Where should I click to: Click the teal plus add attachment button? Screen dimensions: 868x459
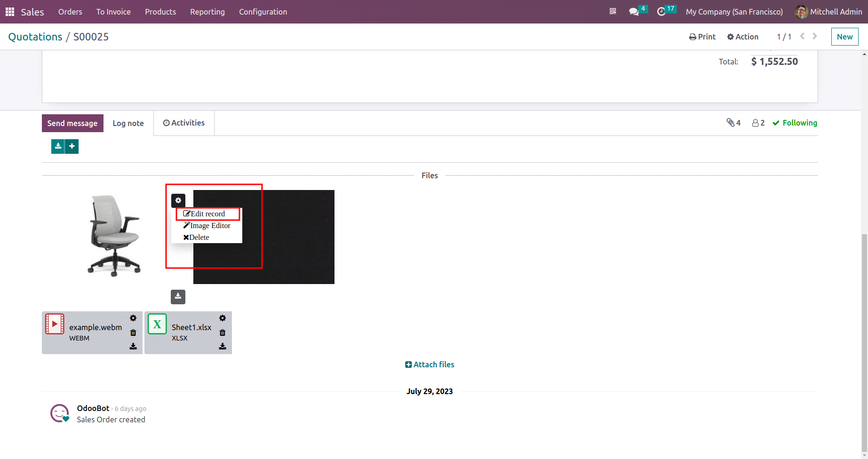(72, 146)
